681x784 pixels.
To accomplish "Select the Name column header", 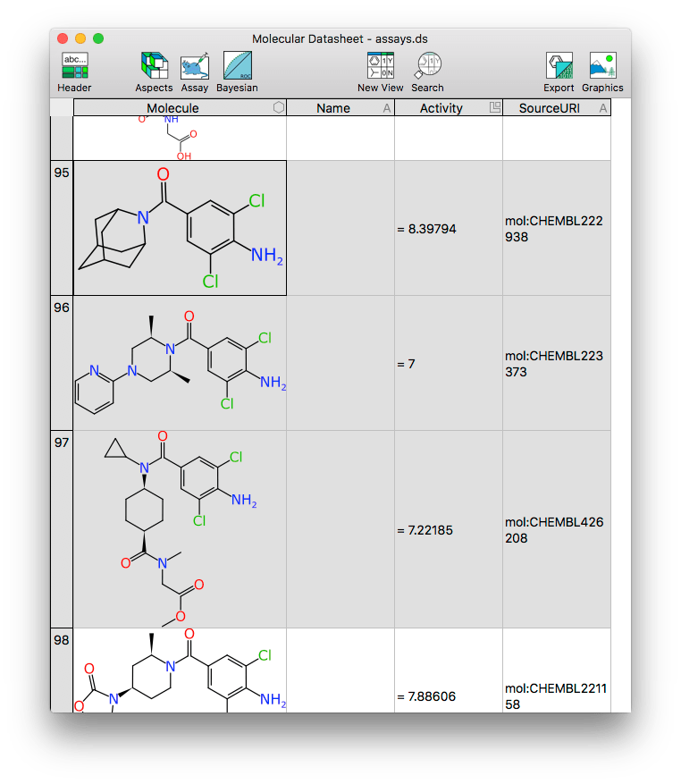I will 333,108.
